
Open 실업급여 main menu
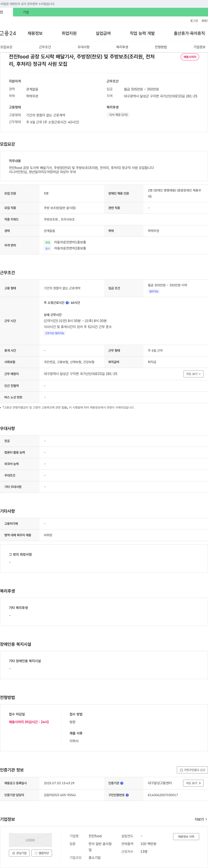(x=103, y=33)
